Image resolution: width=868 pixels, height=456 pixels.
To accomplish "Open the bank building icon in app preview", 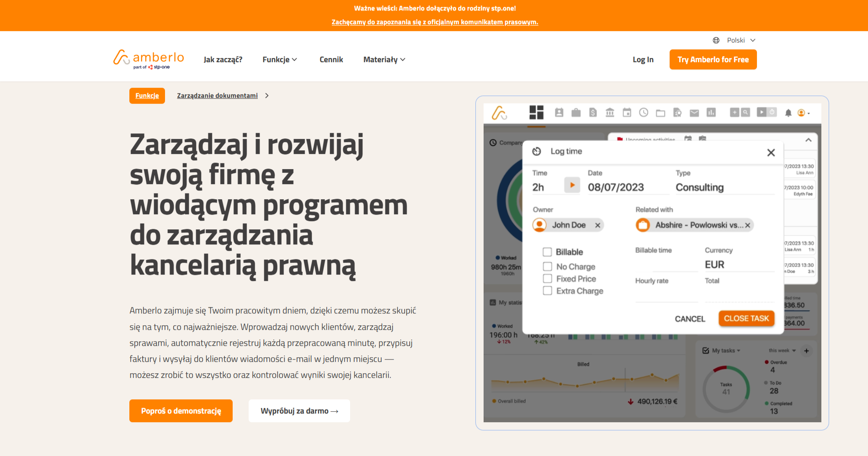I will [610, 112].
